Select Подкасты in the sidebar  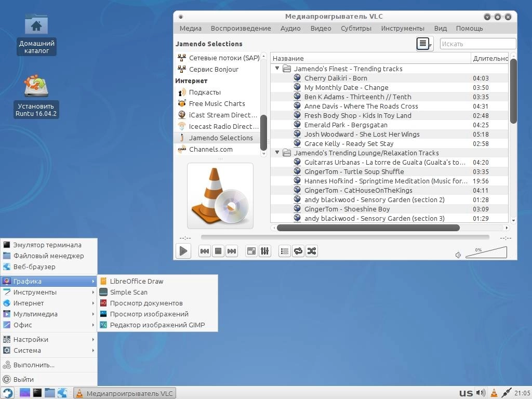click(x=218, y=92)
